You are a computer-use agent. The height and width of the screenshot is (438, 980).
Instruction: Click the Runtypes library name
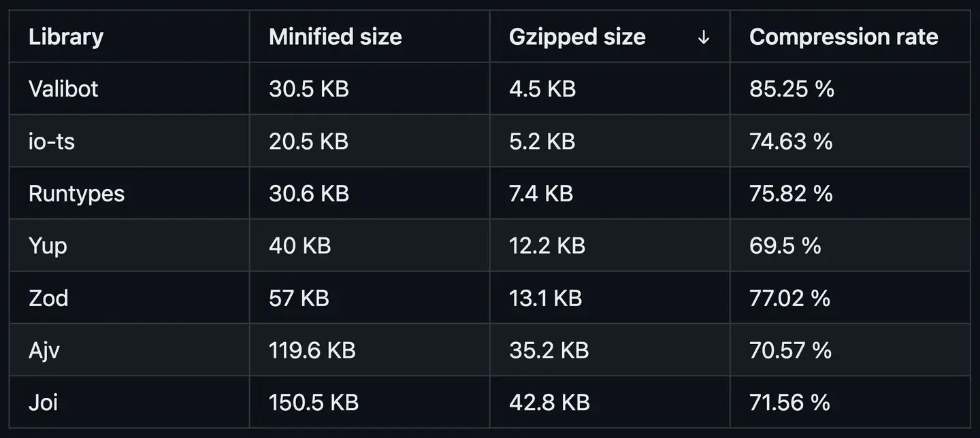point(76,194)
